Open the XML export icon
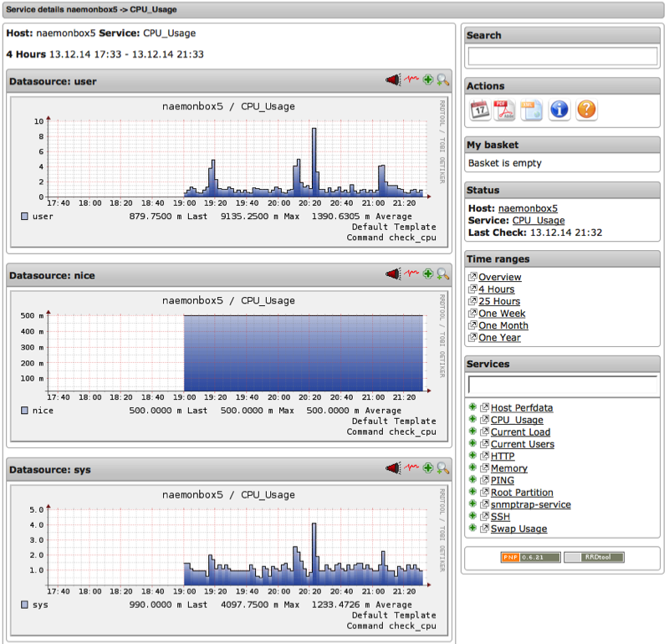This screenshot has height=644, width=669. (x=532, y=110)
